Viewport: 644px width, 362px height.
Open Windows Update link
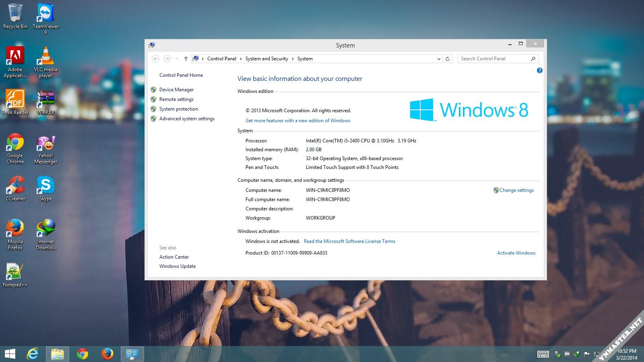point(178,266)
